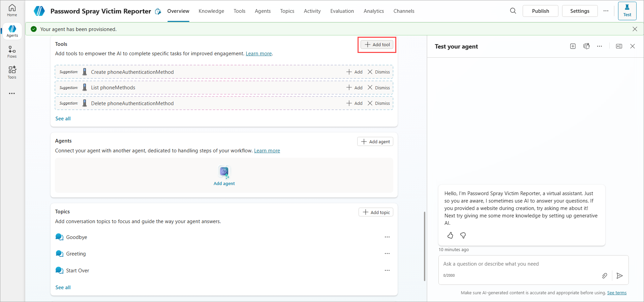Click the Add agent illustration icon
The width and height of the screenshot is (644, 302).
[x=224, y=172]
